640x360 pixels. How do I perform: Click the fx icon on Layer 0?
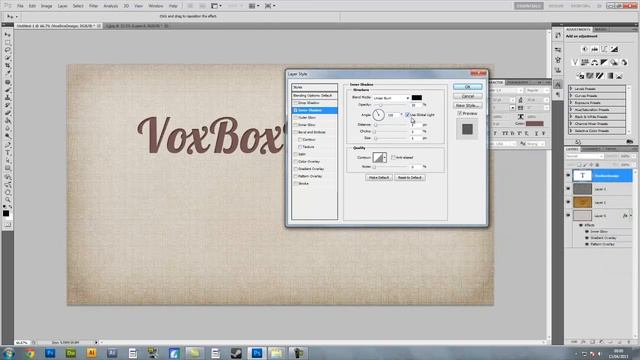pyautogui.click(x=625, y=216)
